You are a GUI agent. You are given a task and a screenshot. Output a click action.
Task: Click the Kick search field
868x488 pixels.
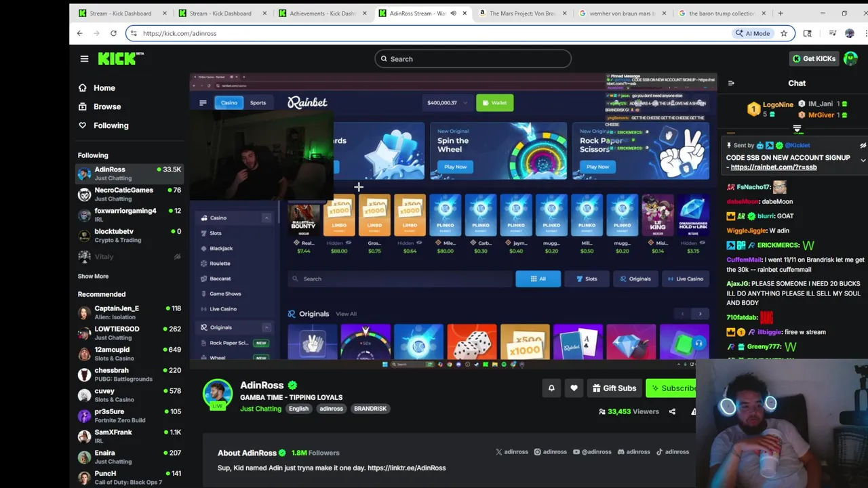click(473, 59)
